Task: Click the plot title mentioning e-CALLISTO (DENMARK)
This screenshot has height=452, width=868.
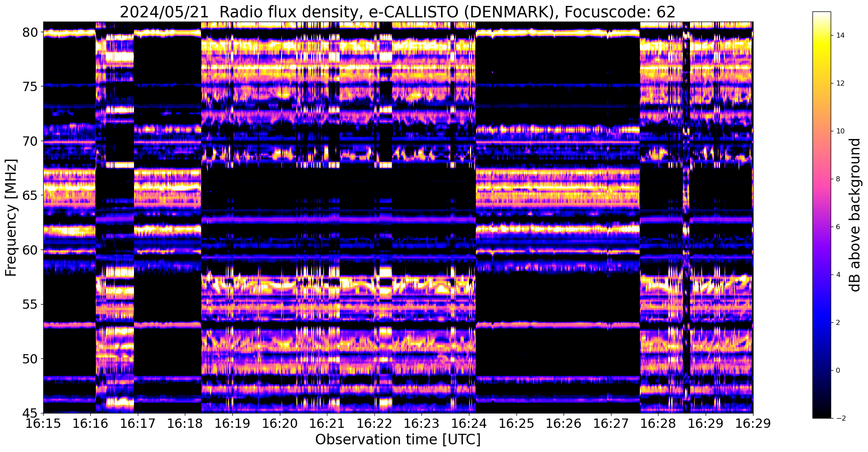Action: click(397, 12)
